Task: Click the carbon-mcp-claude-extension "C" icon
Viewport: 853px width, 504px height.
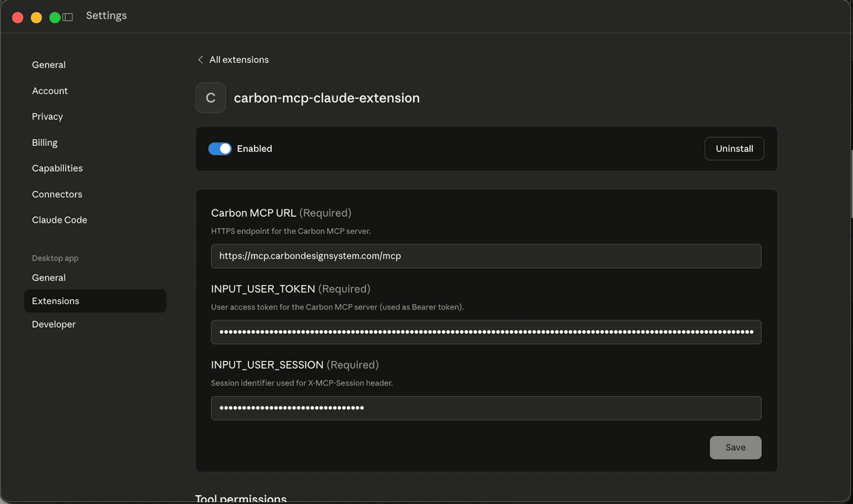Action: 210,98
